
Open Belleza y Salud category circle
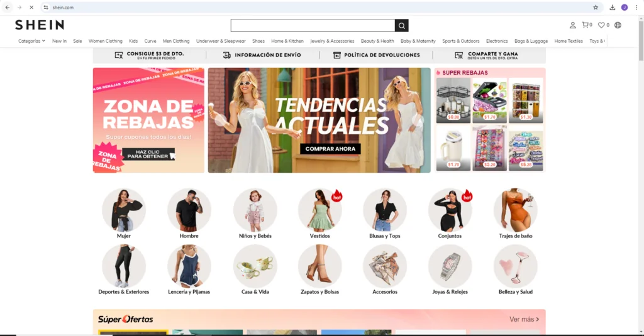[516, 266]
